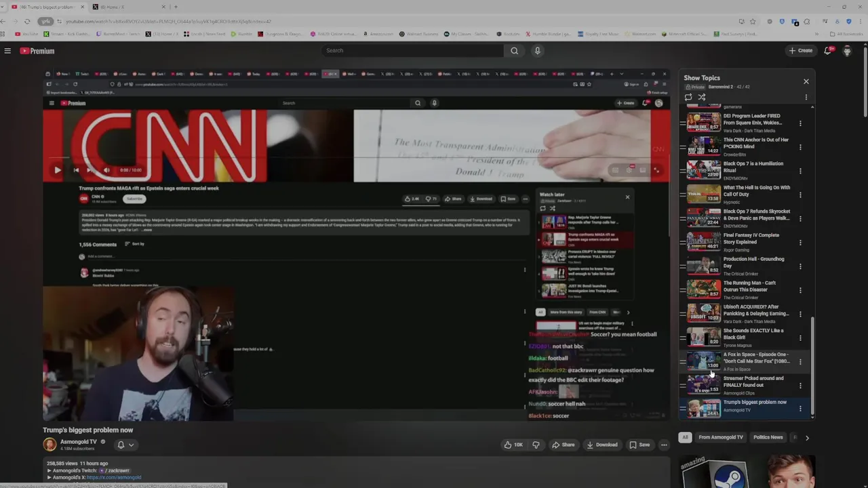Close the Show Topics playlist panel

pyautogui.click(x=806, y=81)
